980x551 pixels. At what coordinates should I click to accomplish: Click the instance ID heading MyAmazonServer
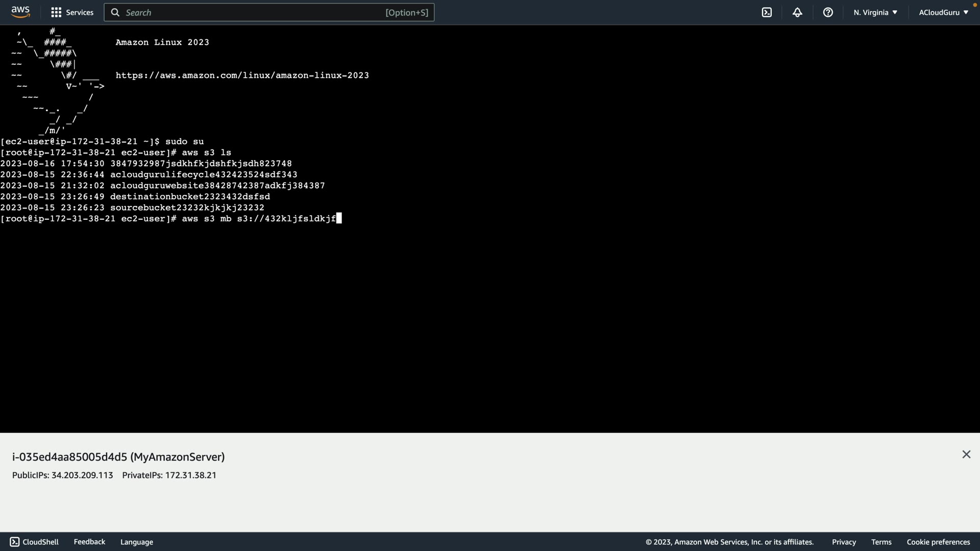tap(118, 457)
